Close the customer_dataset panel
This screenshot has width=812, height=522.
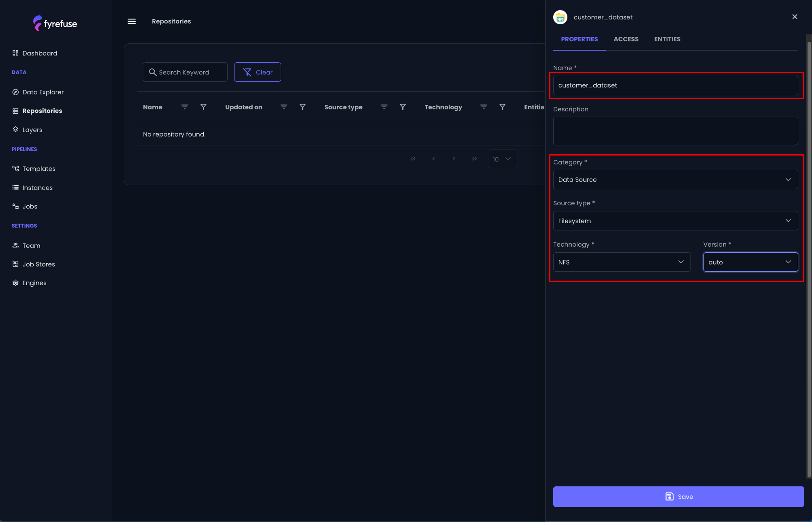coord(795,17)
